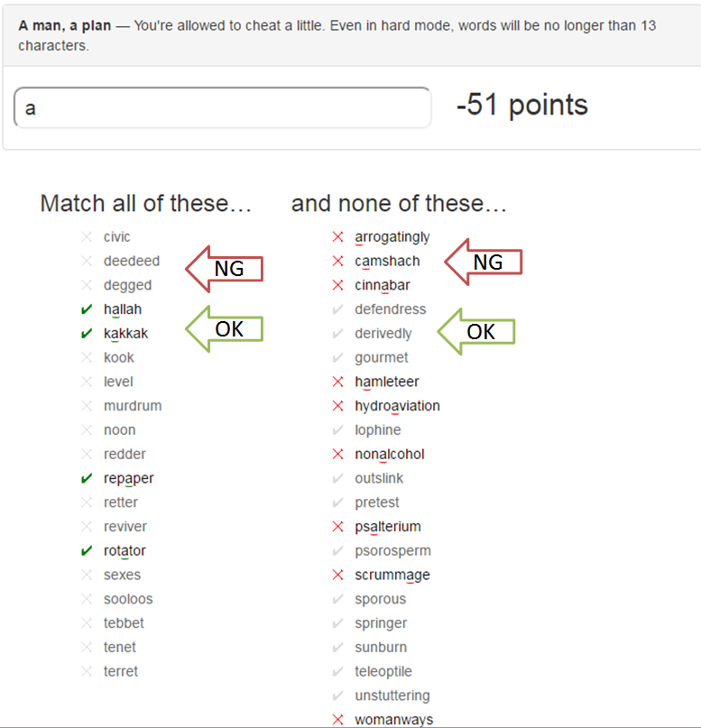Click the red NG arrow near deedeed
Screen dimensions: 701x728
pos(224,268)
